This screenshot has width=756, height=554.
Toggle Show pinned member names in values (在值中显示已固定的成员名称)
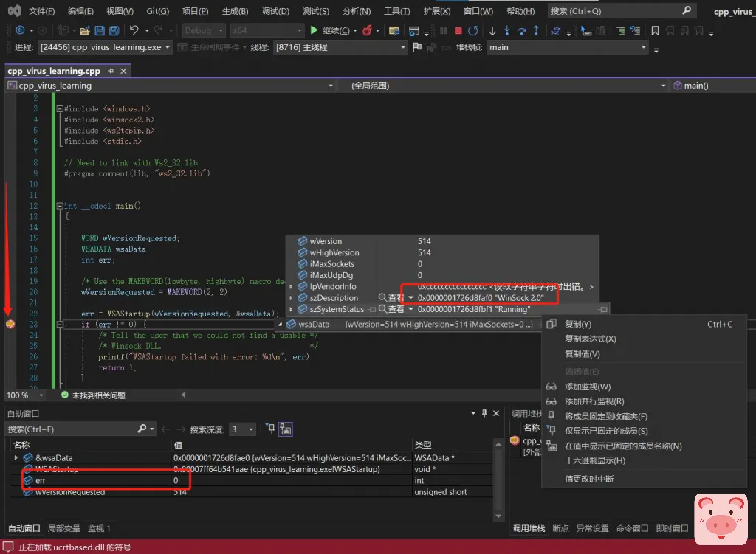click(x=622, y=446)
